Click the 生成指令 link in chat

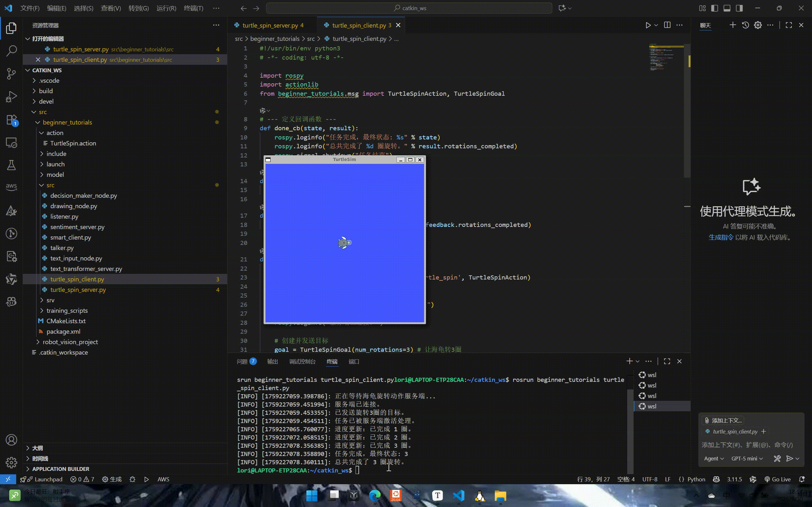(x=721, y=237)
